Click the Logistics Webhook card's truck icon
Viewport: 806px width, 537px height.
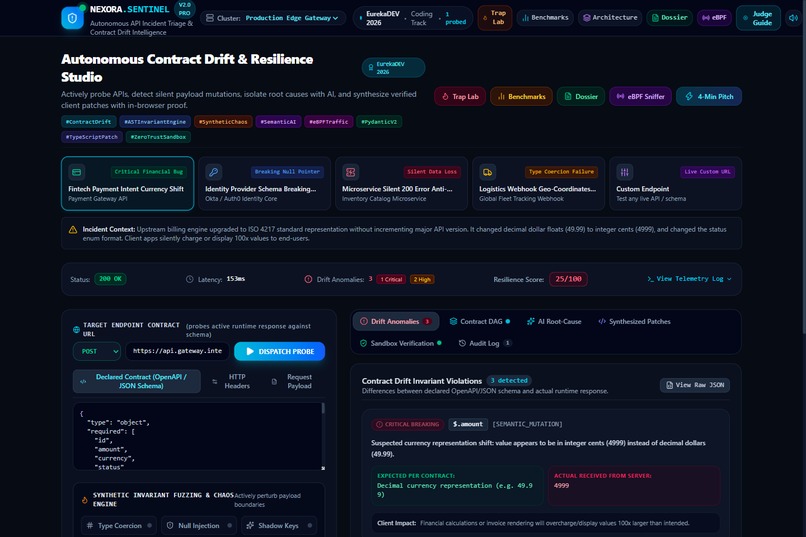click(x=487, y=172)
